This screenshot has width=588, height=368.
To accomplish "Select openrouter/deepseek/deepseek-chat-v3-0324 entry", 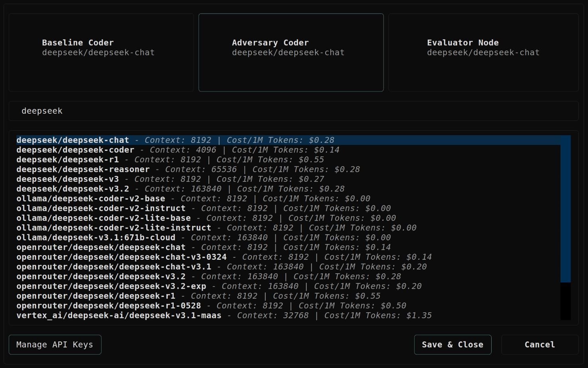I will 288,257.
